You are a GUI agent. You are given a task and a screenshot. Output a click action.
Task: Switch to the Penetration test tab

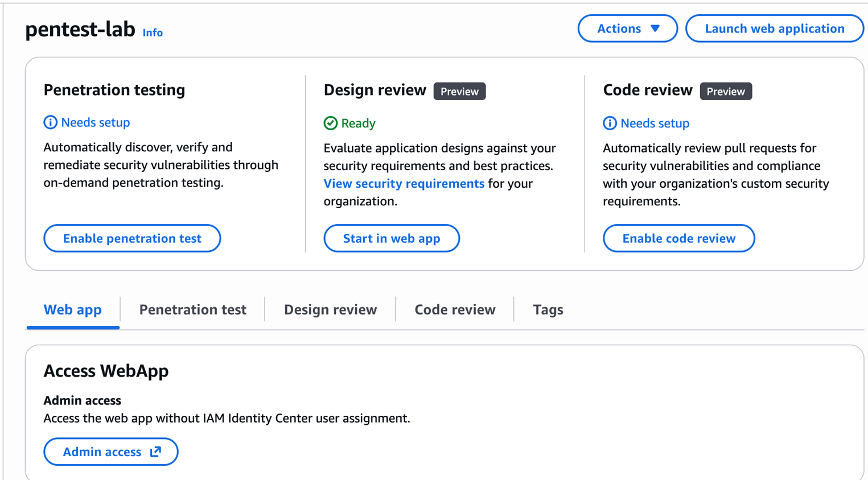[192, 309]
